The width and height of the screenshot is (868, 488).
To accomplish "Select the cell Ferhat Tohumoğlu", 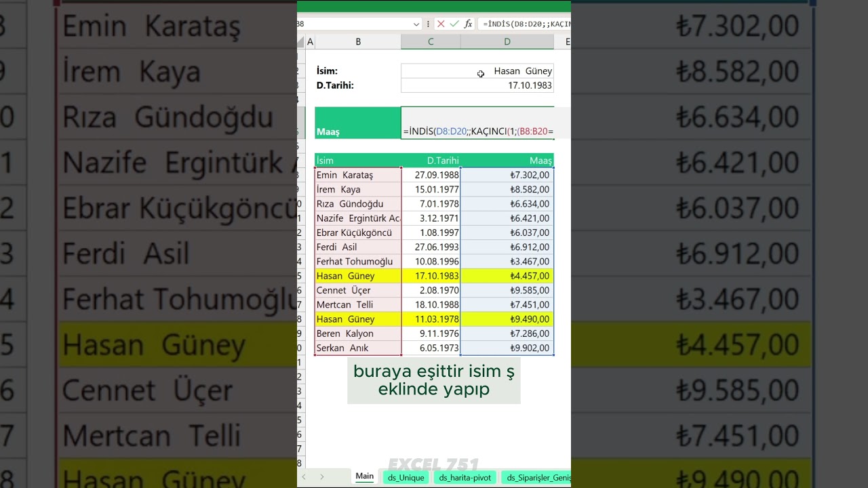I will pyautogui.click(x=358, y=262).
